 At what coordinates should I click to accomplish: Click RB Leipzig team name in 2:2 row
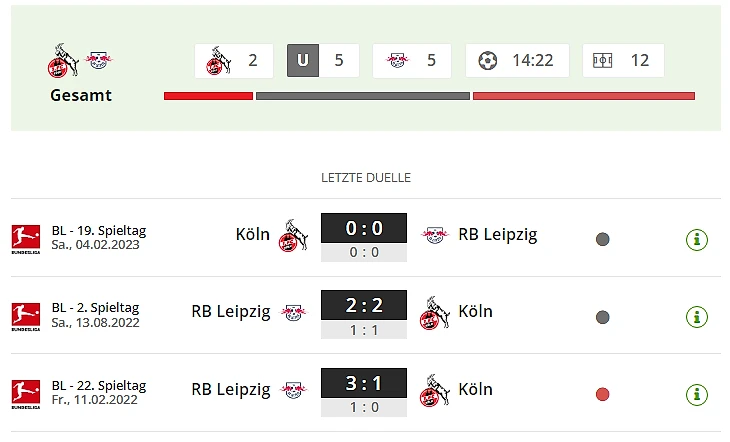(231, 311)
